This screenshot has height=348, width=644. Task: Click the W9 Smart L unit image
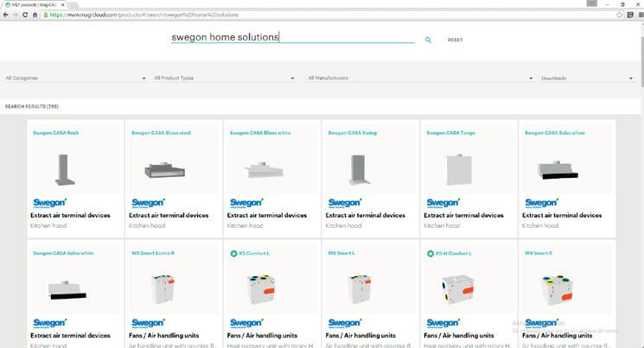coord(360,289)
